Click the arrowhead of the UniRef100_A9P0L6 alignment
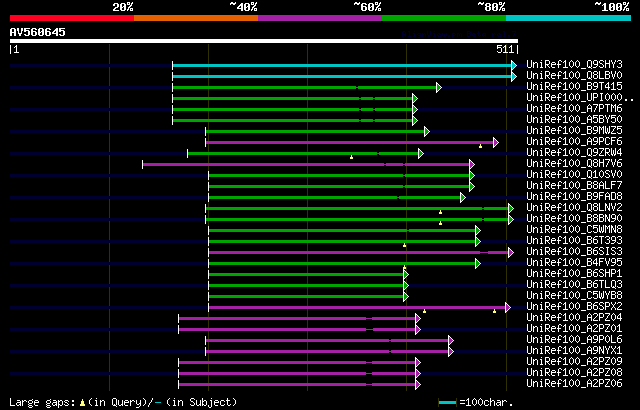This screenshot has height=410, width=640. [x=451, y=341]
